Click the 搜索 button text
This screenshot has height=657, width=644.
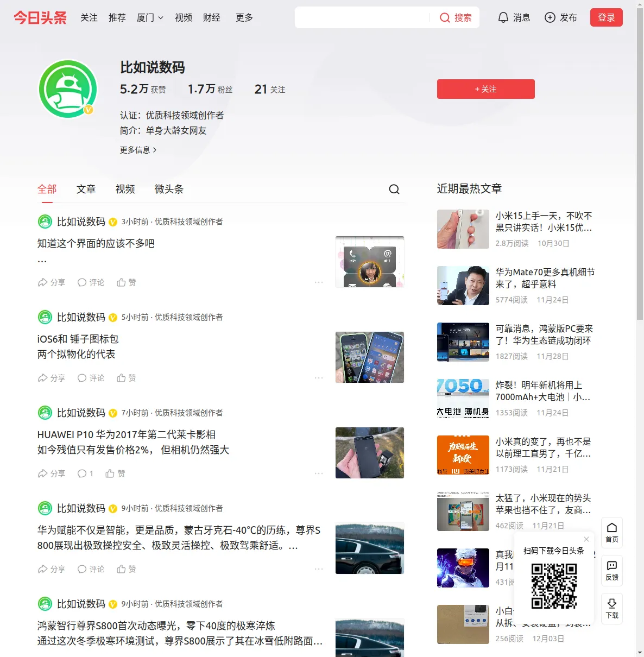coord(463,17)
